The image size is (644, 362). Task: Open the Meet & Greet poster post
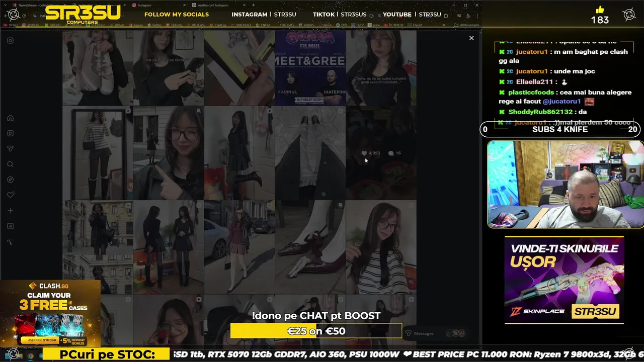[310, 68]
